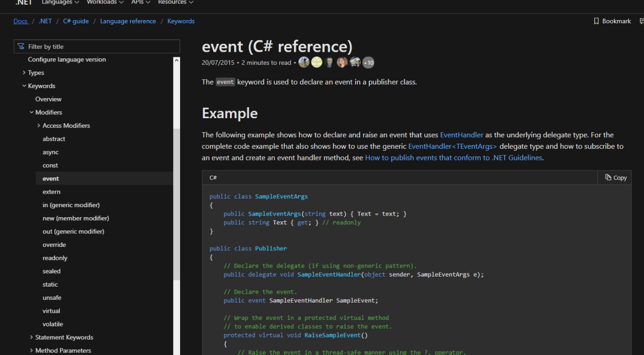Open the async keyword page

(x=50, y=152)
